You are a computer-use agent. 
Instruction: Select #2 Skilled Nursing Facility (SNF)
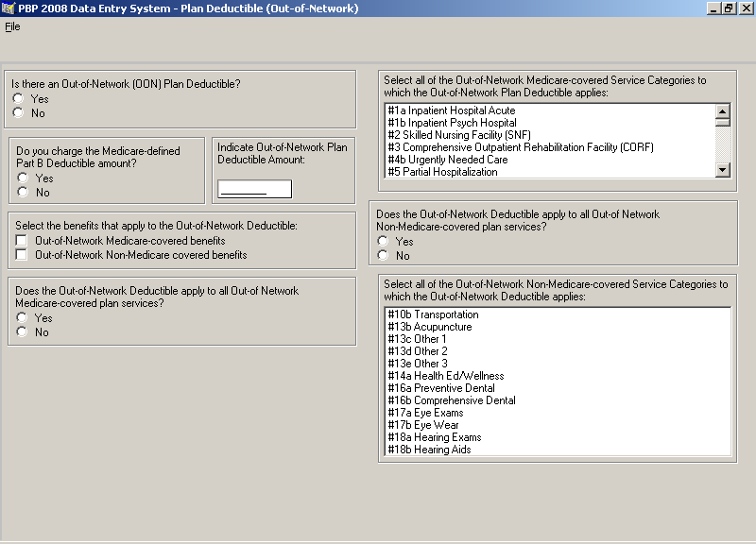pos(550,135)
